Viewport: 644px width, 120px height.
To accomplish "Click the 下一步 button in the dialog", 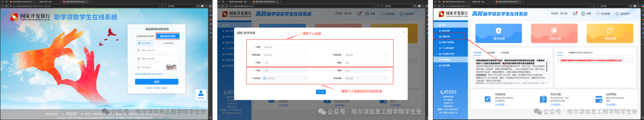I will coord(321,92).
